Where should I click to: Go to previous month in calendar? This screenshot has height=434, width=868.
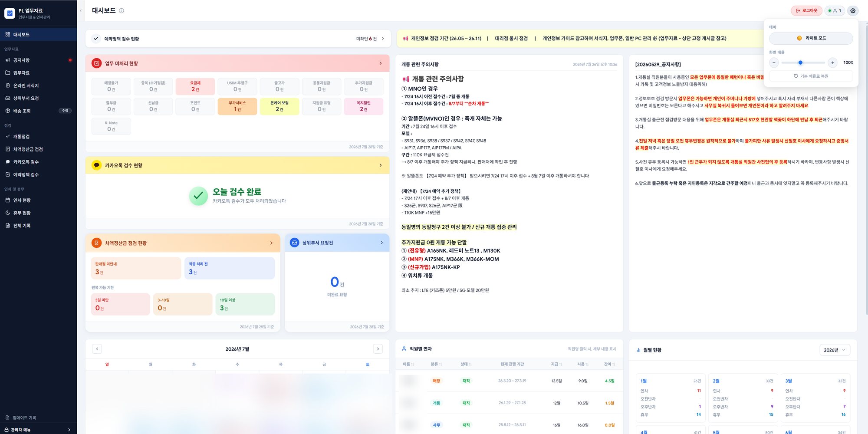(x=97, y=349)
